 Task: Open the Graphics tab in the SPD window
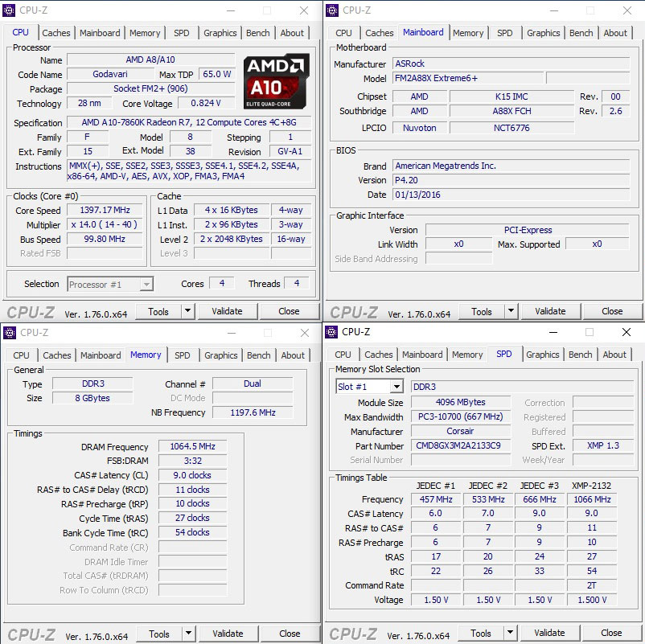[543, 355]
